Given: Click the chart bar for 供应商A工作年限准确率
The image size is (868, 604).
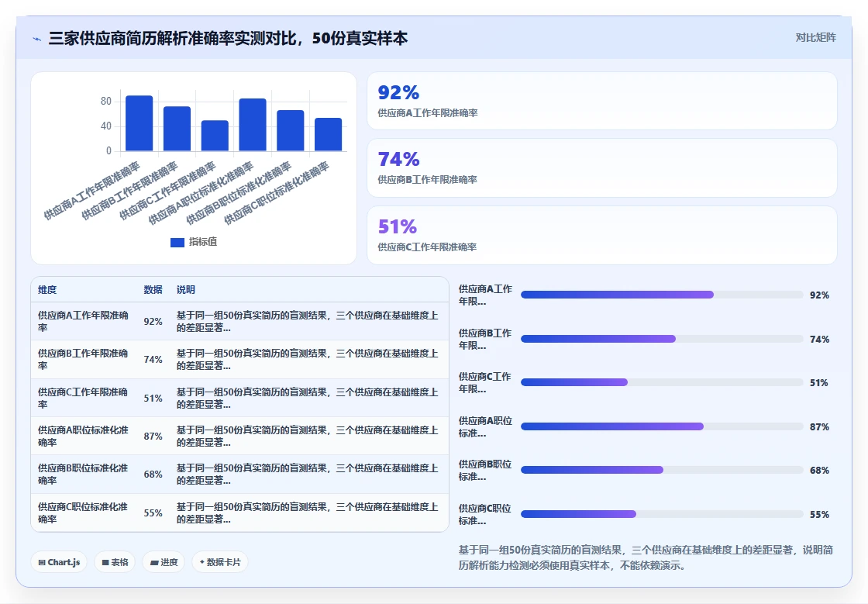Looking at the screenshot, I should click(x=139, y=123).
